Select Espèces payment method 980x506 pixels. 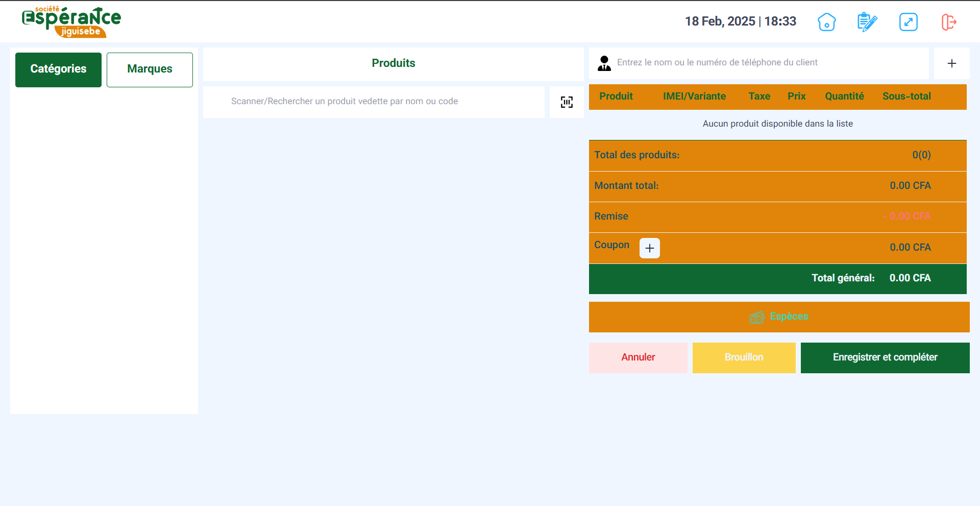point(779,317)
